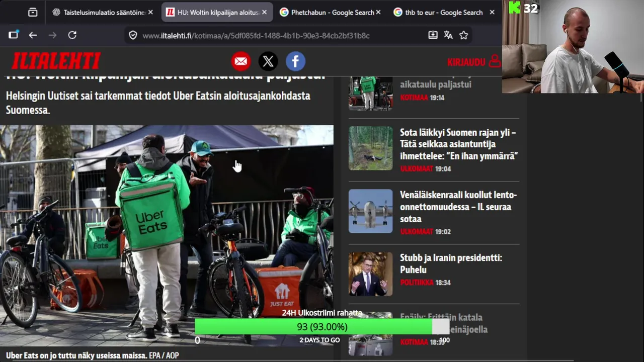Click the airplane thumbnail of Venäläiskenraali story
This screenshot has width=644, height=362.
[x=371, y=211]
